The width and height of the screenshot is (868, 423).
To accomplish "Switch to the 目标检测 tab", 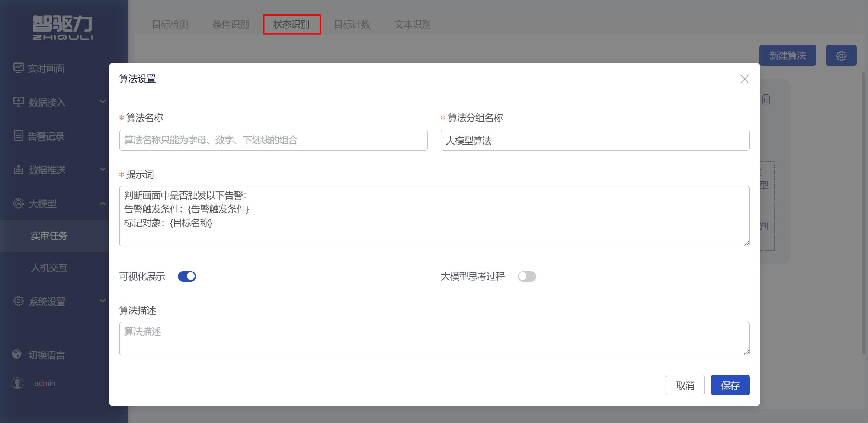I will coord(170,24).
